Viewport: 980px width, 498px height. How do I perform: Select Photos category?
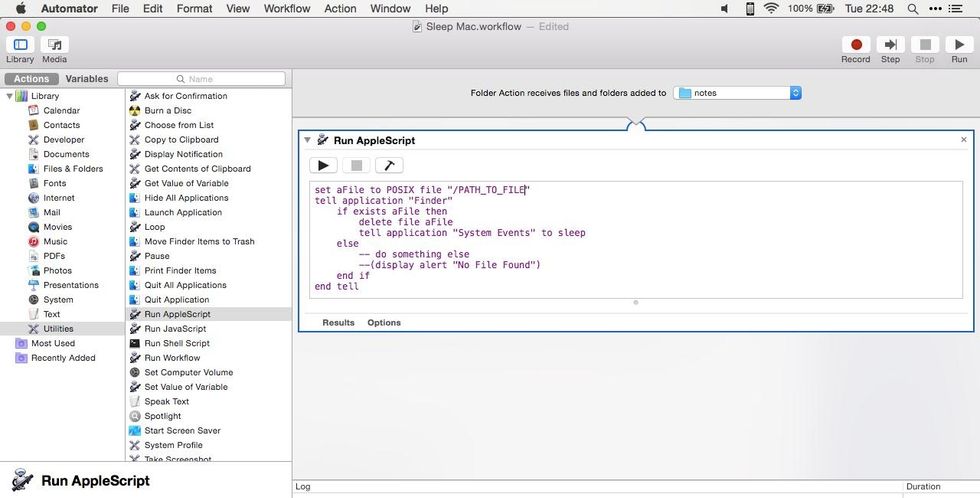point(58,271)
